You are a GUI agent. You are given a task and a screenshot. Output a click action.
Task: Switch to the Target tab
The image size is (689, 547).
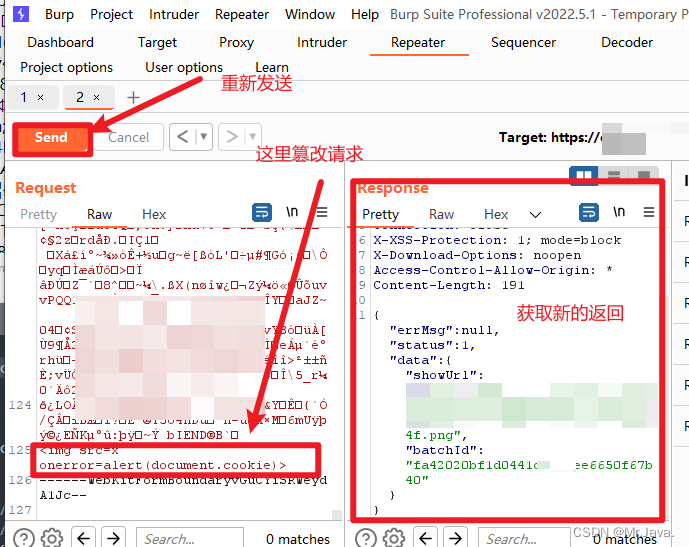tap(157, 42)
